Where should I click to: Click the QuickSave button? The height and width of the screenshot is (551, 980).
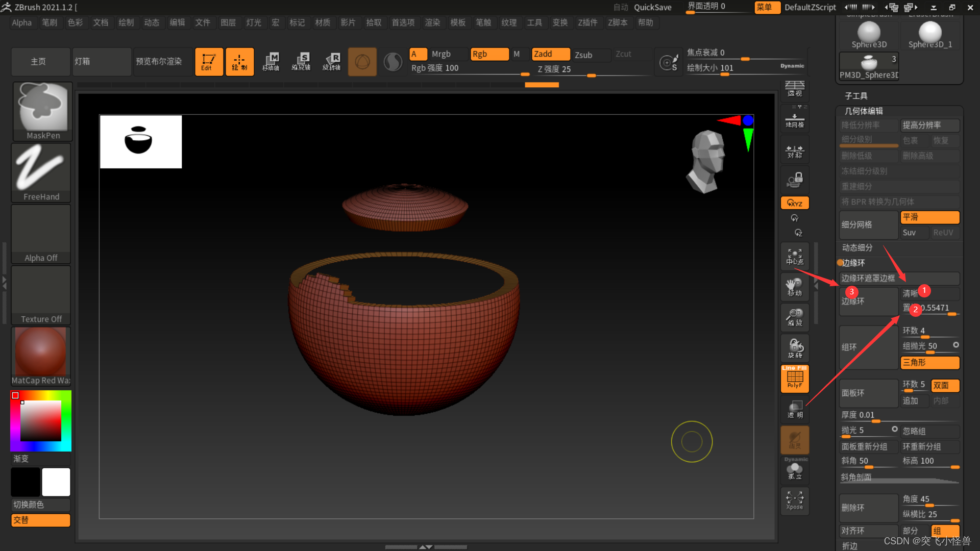tap(652, 7)
